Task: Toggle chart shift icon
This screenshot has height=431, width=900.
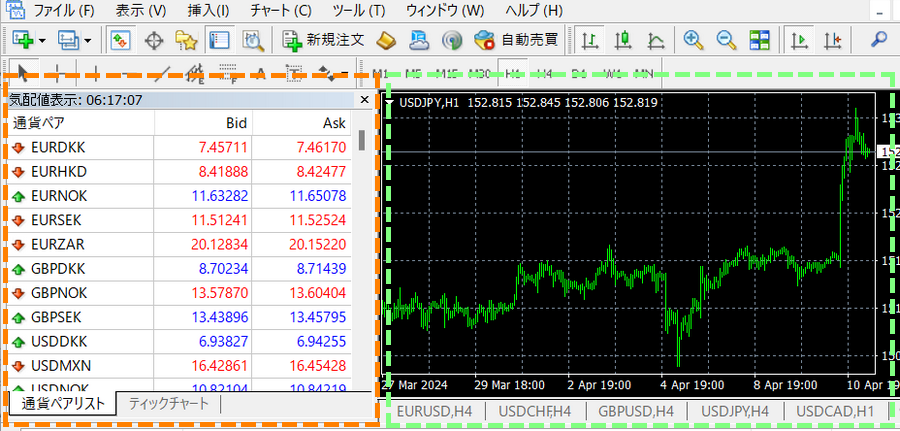Action: (x=832, y=40)
